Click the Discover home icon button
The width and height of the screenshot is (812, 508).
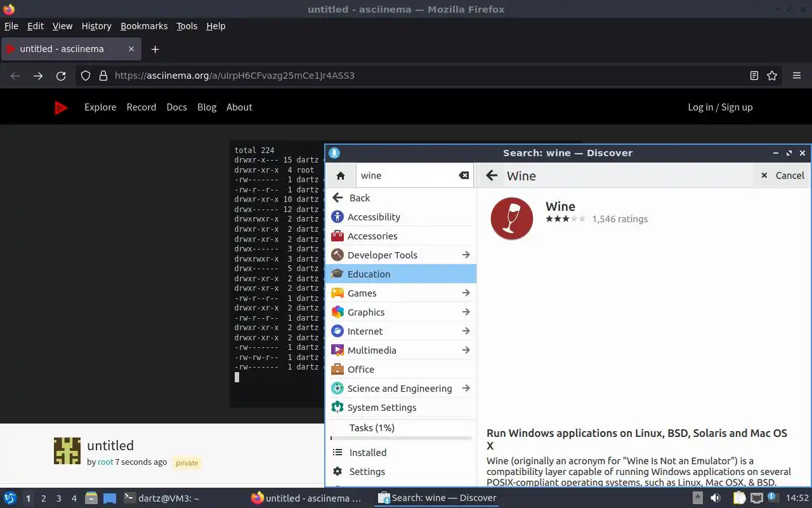tap(341, 176)
